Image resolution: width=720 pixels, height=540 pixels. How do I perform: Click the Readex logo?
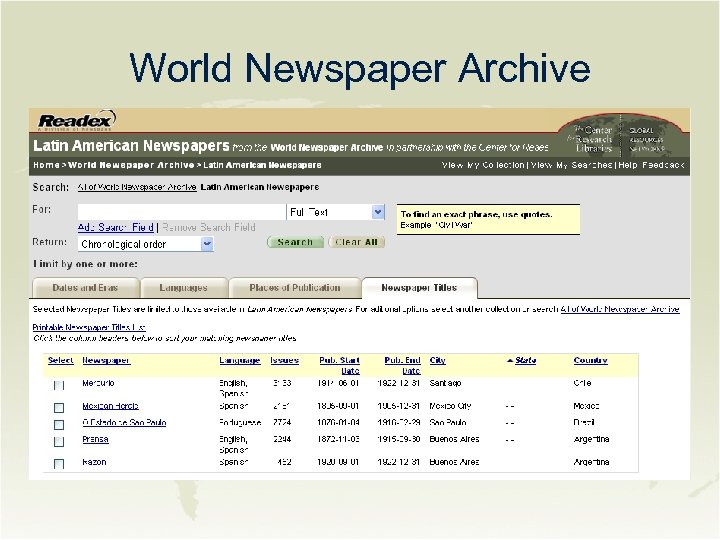point(76,121)
